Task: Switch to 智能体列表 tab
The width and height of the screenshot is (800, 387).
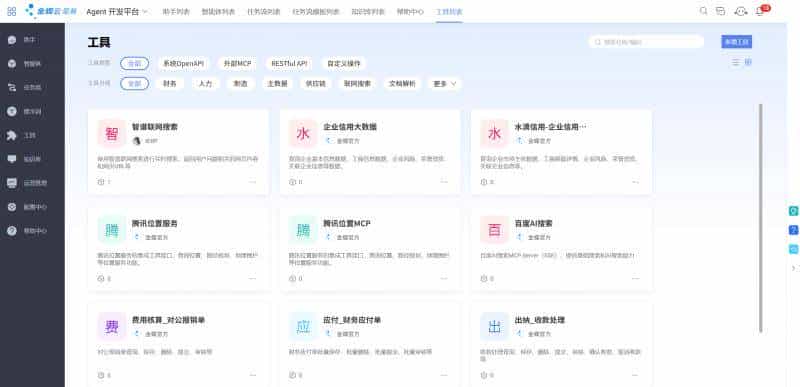Action: (218, 11)
